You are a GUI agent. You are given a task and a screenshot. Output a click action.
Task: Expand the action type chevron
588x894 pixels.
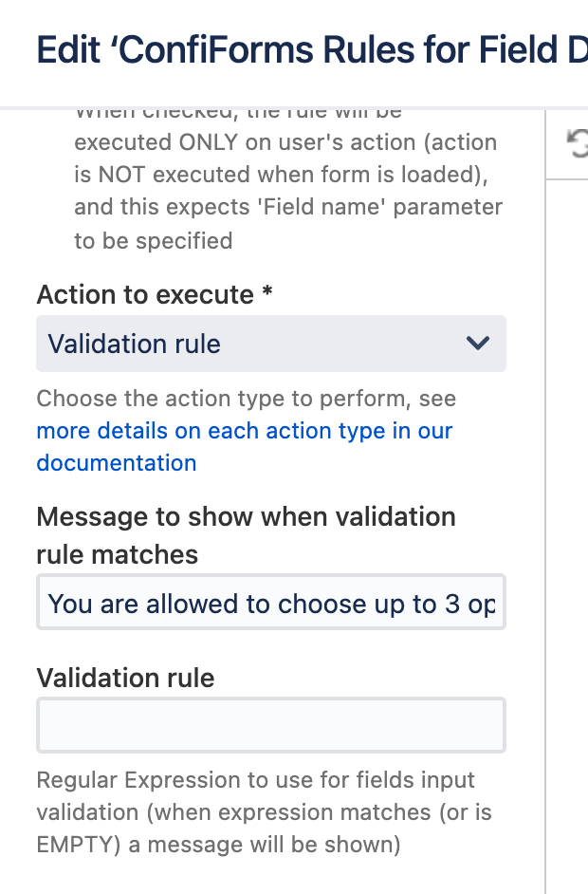[x=478, y=344]
